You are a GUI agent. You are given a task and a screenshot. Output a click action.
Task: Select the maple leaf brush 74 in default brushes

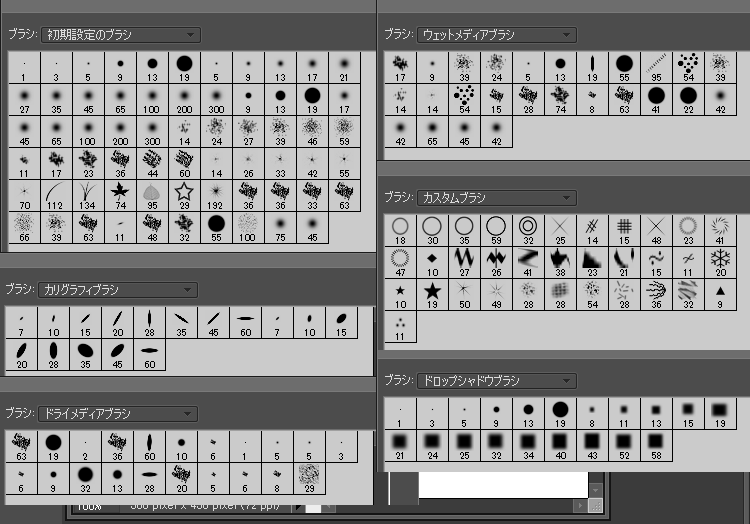point(120,196)
